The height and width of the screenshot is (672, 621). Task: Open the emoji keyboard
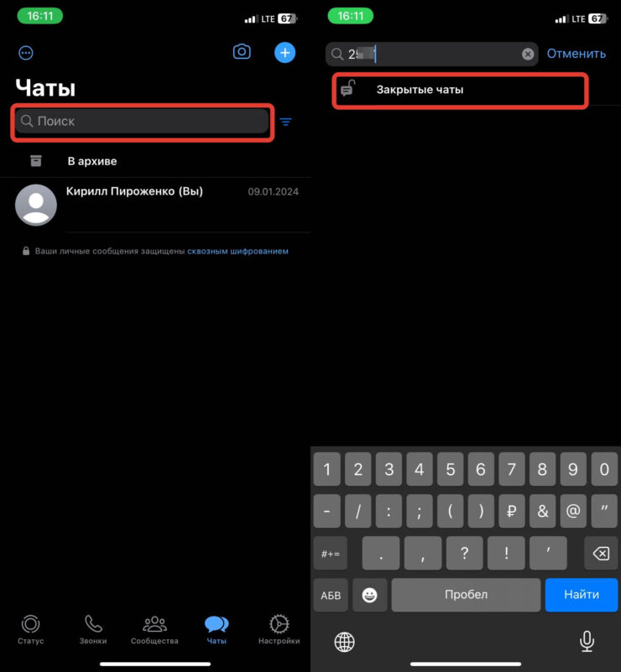click(x=369, y=595)
